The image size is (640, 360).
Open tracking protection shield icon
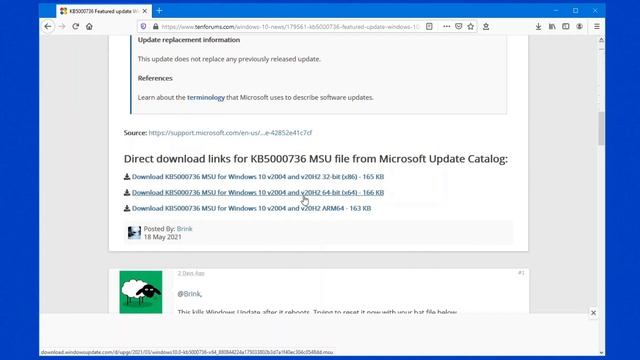coord(143,27)
